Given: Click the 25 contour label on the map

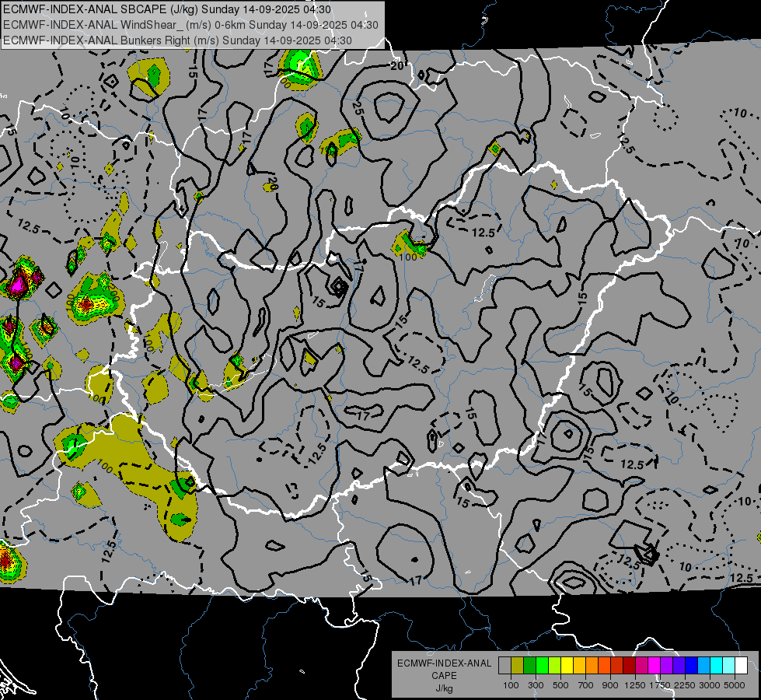Looking at the screenshot, I should point(358,108).
